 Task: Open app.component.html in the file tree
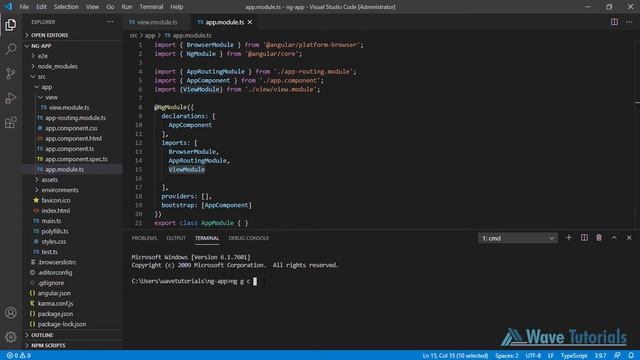[73, 138]
